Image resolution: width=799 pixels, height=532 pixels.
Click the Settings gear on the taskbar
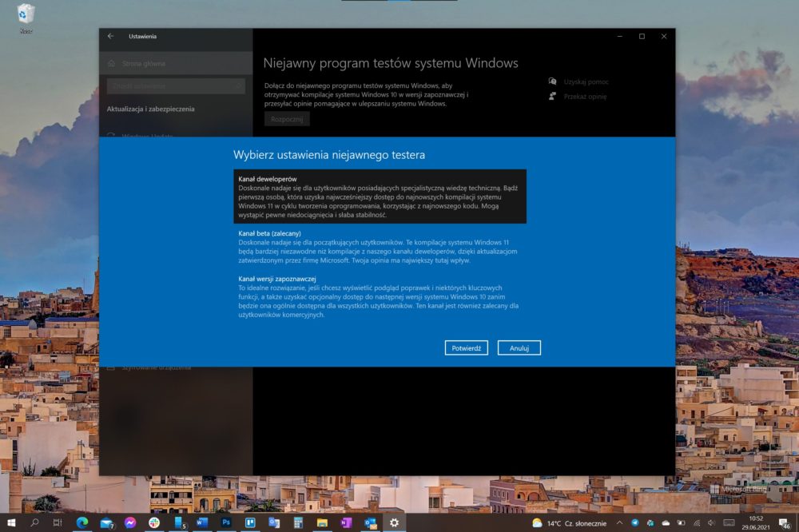click(x=394, y=522)
